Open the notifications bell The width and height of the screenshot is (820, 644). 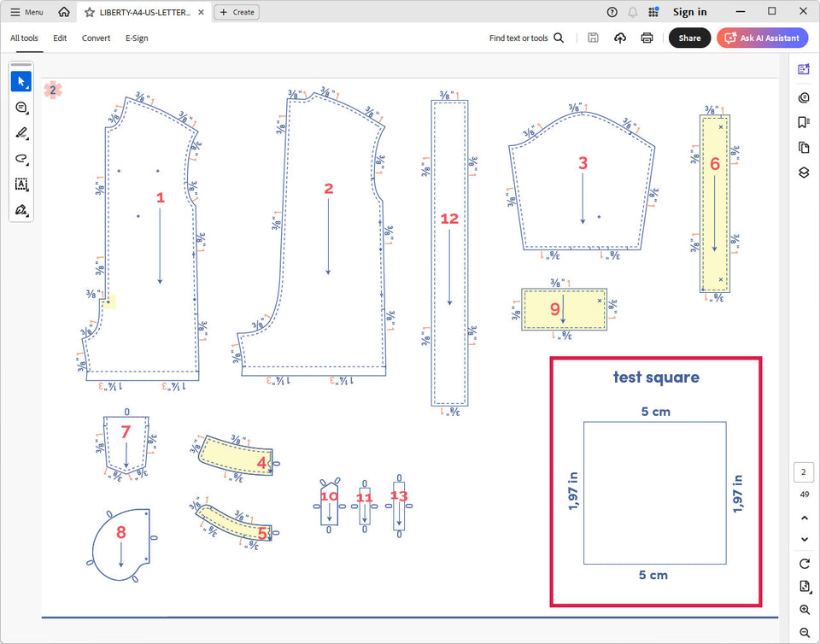tap(633, 12)
